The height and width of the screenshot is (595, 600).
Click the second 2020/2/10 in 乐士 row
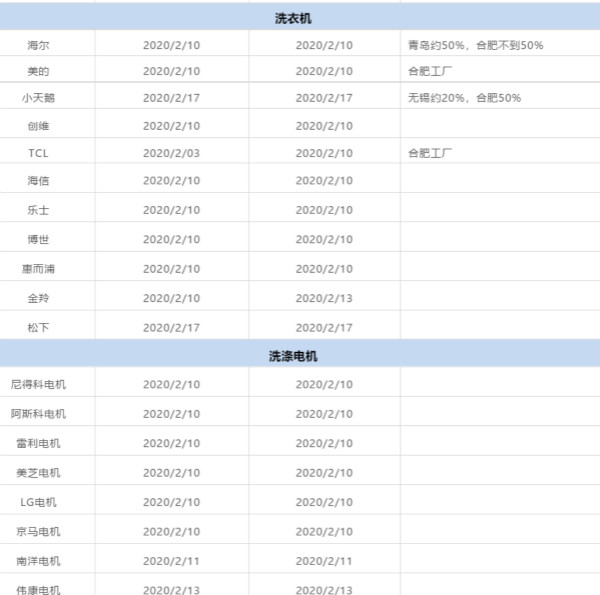[x=324, y=210]
